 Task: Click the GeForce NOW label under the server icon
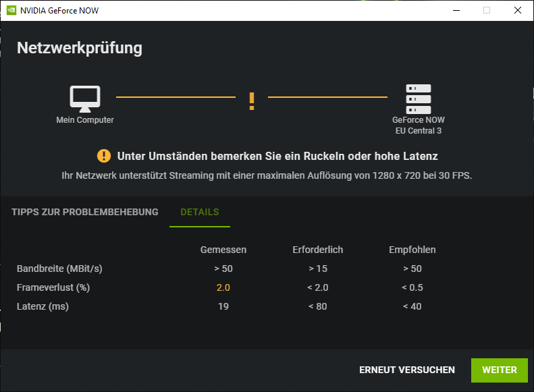[418, 120]
